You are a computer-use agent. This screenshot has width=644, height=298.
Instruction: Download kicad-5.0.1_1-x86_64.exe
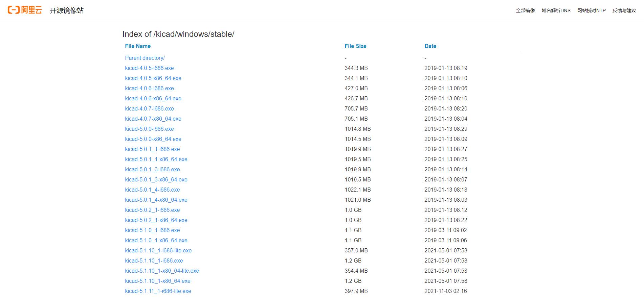[x=156, y=159]
